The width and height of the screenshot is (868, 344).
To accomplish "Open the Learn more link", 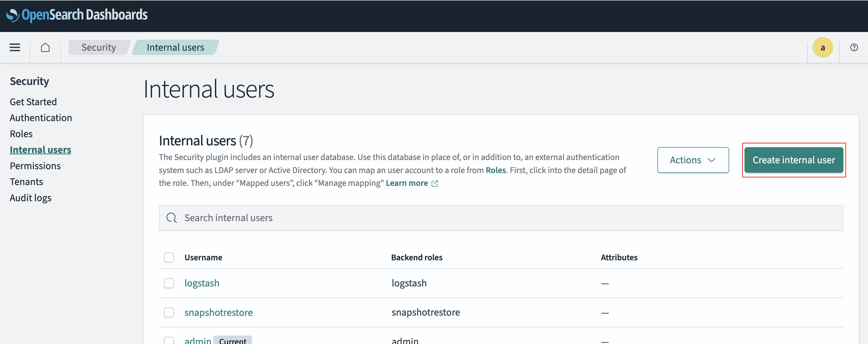I will pos(407,183).
